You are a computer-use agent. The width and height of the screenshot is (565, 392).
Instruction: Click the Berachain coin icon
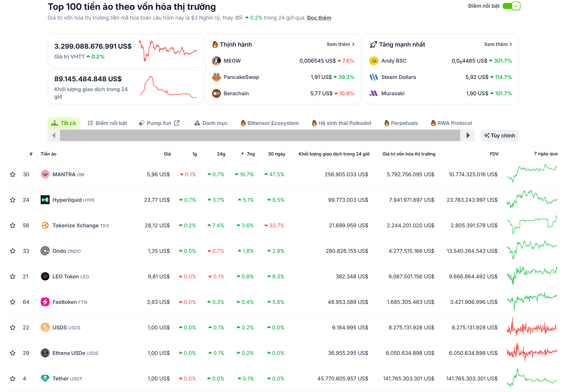point(216,93)
